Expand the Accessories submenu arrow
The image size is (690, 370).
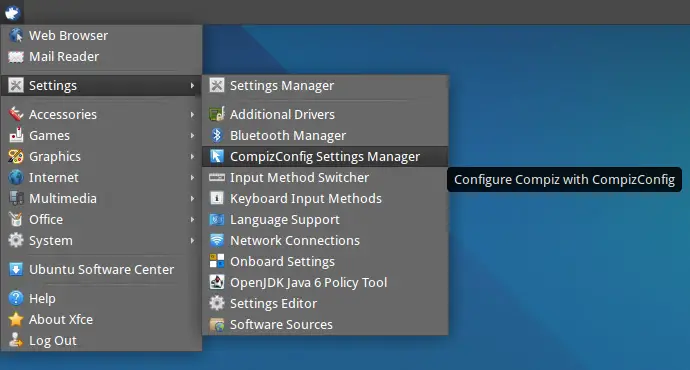(192, 114)
